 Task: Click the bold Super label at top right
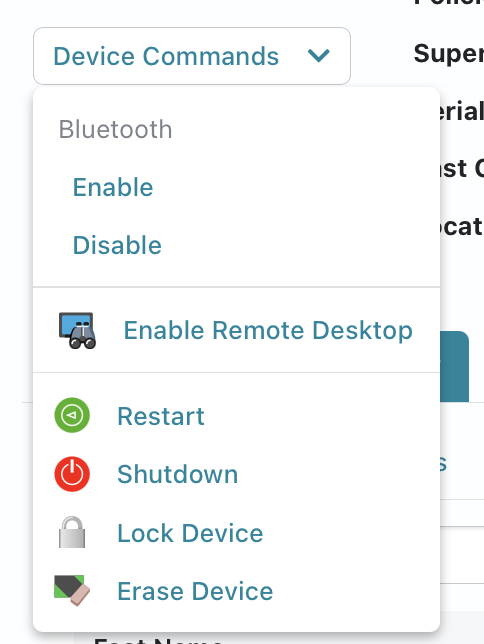(449, 53)
